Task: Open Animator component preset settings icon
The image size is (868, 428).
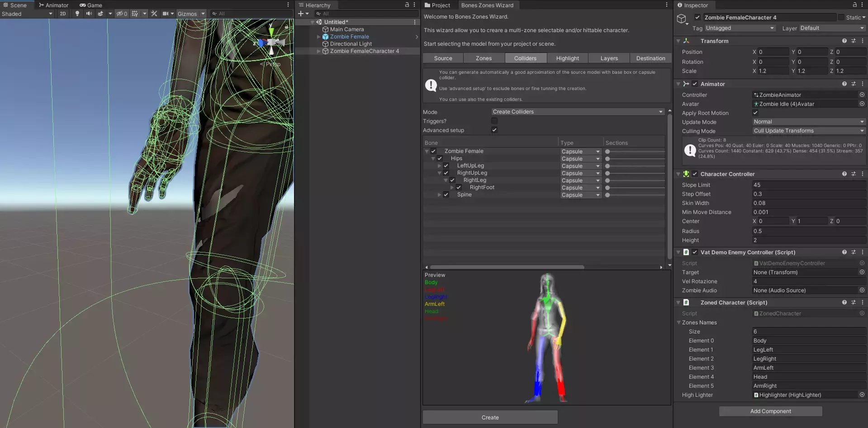Action: [x=854, y=84]
